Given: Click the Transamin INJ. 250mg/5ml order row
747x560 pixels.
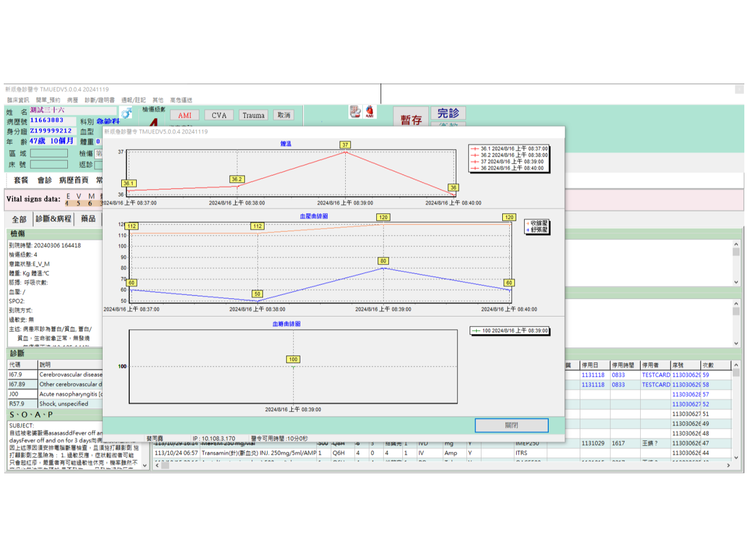Looking at the screenshot, I should point(442,453).
